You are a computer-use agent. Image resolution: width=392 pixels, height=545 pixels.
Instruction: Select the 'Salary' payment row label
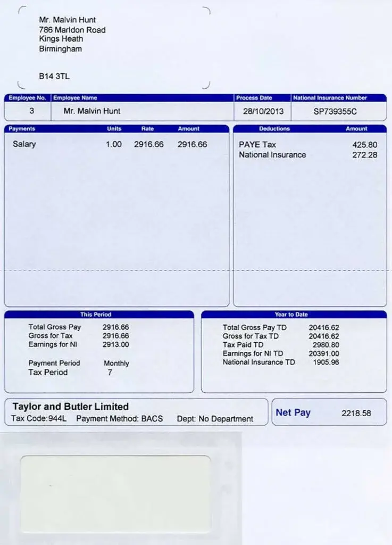[24, 144]
